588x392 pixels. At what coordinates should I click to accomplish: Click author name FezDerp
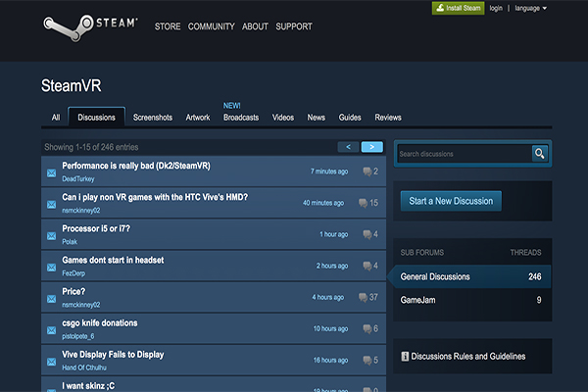pyautogui.click(x=73, y=273)
